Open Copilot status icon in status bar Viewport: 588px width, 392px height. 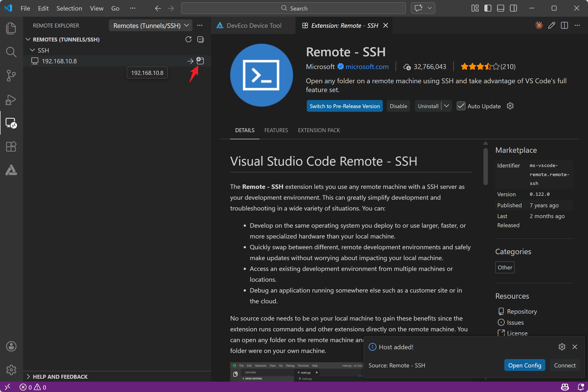(565, 387)
